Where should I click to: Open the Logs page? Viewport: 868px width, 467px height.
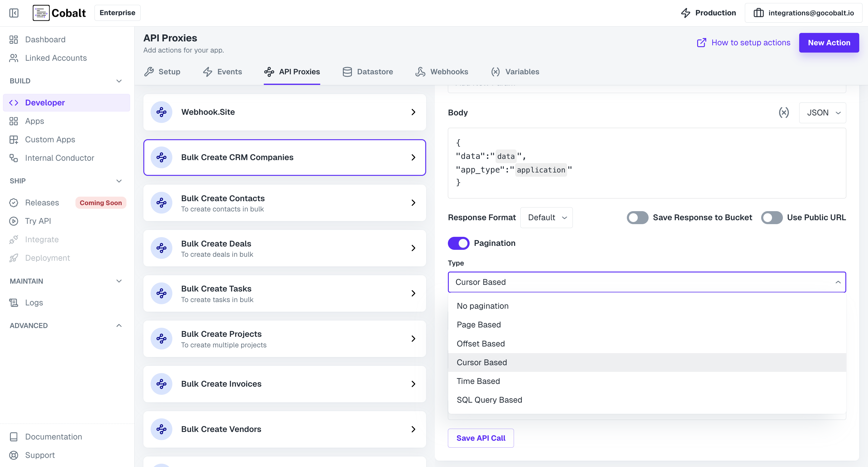34,302
